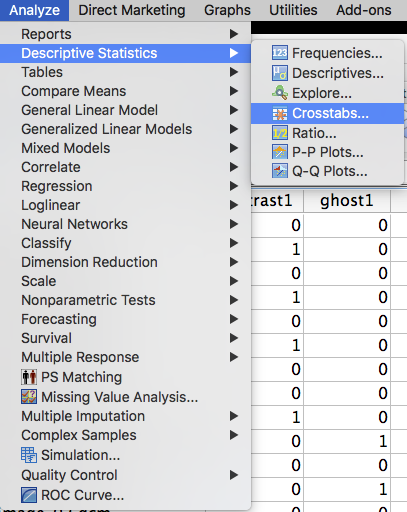Click the Simulation grid icon
Image resolution: width=407 pixels, height=512 pixels.
pos(29,455)
